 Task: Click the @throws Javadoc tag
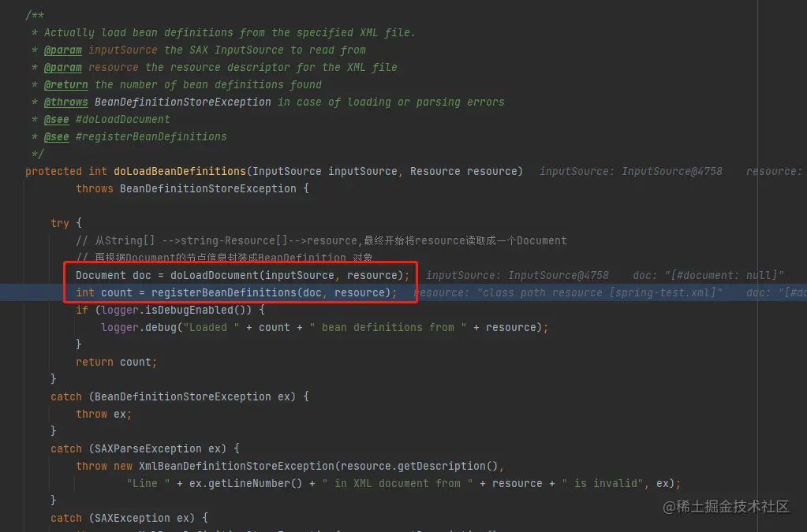point(66,102)
